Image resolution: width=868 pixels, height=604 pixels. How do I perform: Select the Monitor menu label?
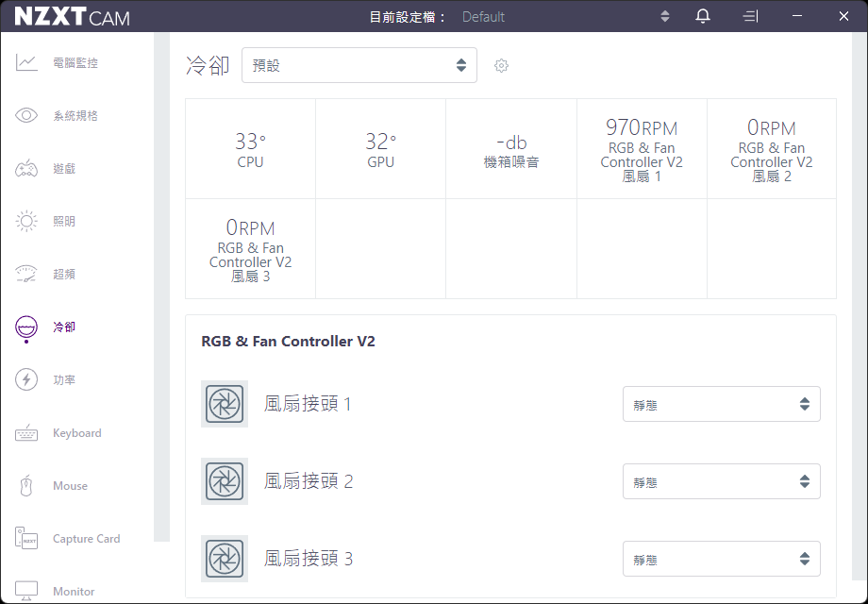tap(74, 592)
